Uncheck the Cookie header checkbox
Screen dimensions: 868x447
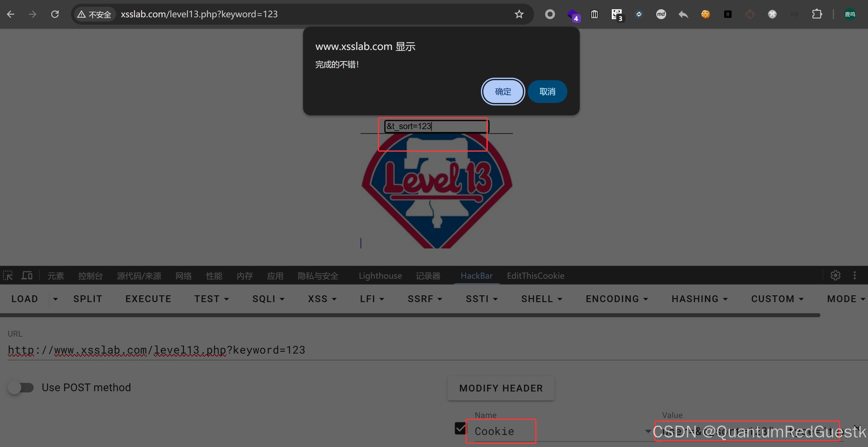460,429
